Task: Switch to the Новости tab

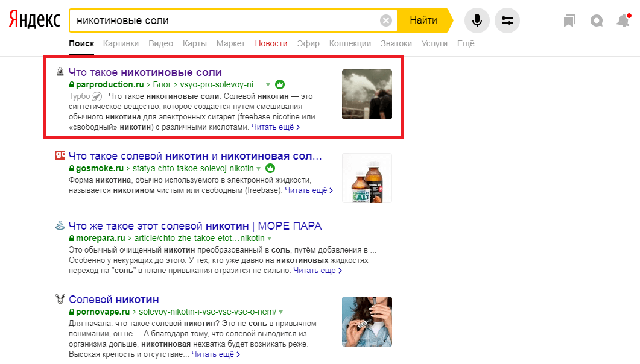Action: 271,43
